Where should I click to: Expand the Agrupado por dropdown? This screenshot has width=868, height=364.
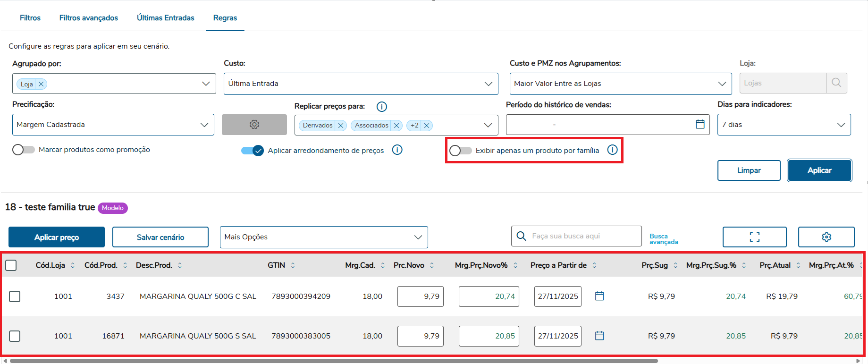[x=206, y=84]
